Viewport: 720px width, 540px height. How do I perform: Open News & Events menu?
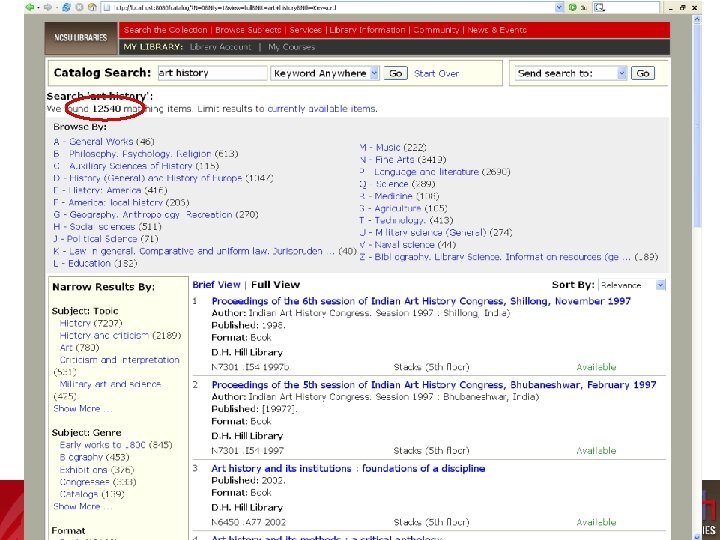point(497,30)
